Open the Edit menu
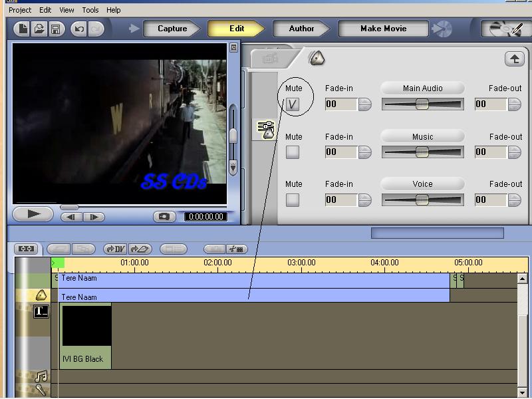Image resolution: width=532 pixels, height=399 pixels. [45, 10]
